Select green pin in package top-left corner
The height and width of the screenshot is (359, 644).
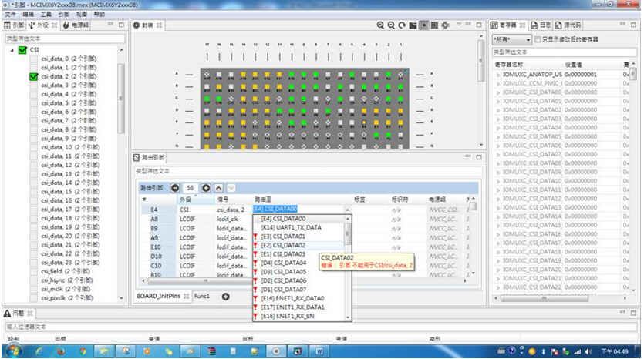[x=207, y=99]
